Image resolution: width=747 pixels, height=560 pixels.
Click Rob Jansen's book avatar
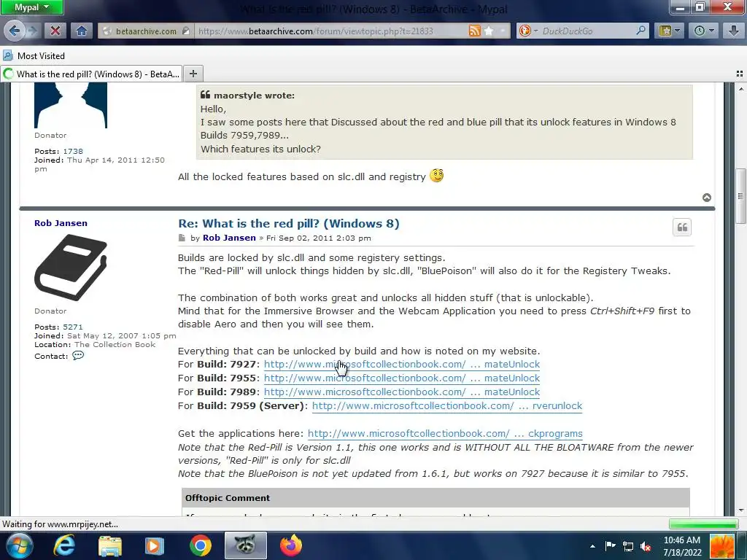click(71, 268)
